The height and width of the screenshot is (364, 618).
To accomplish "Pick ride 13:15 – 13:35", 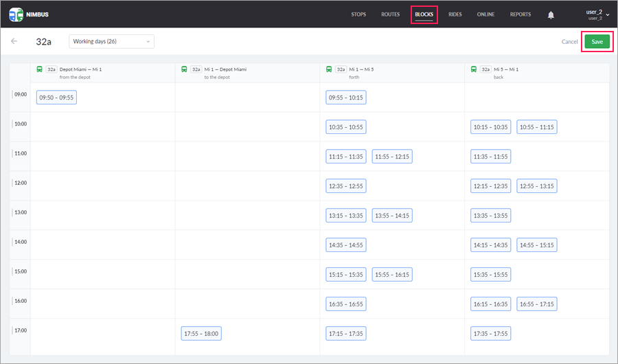I will (x=345, y=216).
